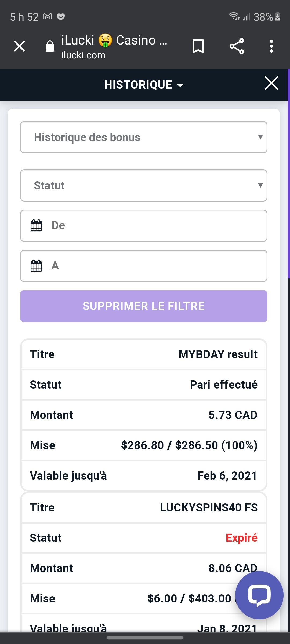Tap the red Expiré status
Viewport: 290px width, 644px height.
[241, 538]
